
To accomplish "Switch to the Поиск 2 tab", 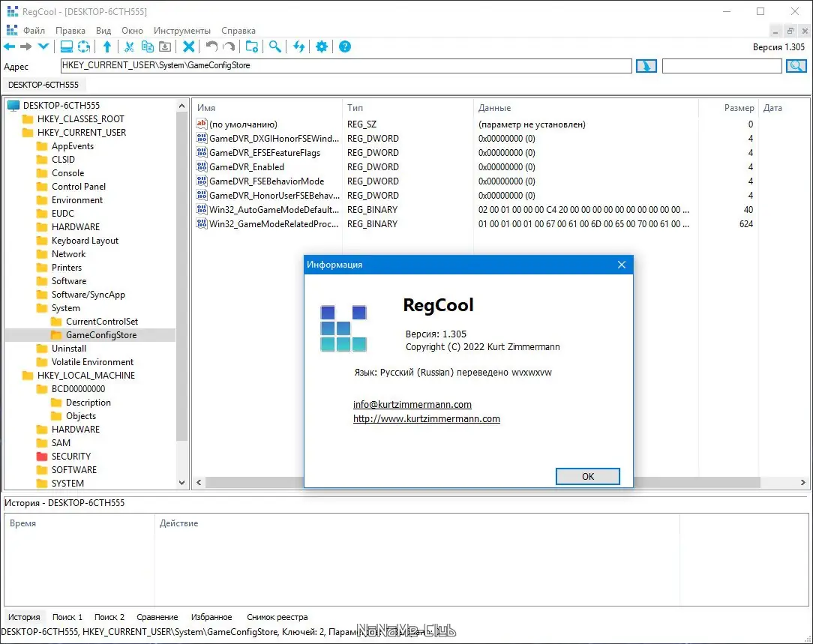I will (109, 617).
